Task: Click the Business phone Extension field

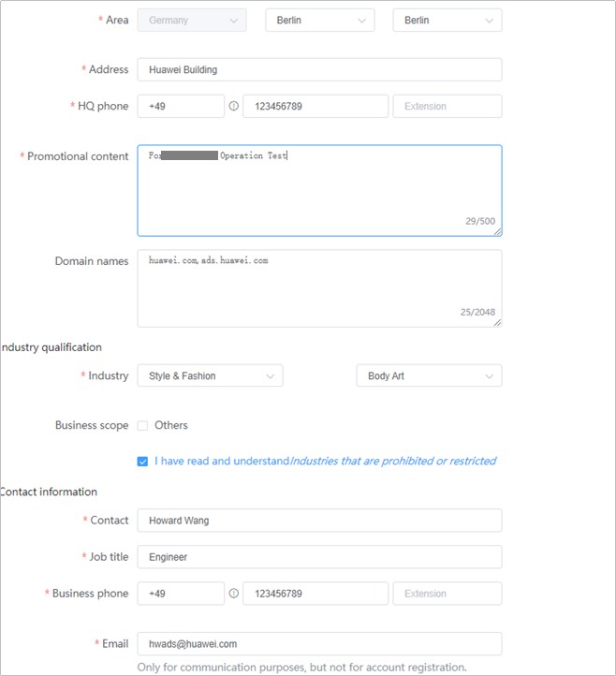Action: [447, 594]
